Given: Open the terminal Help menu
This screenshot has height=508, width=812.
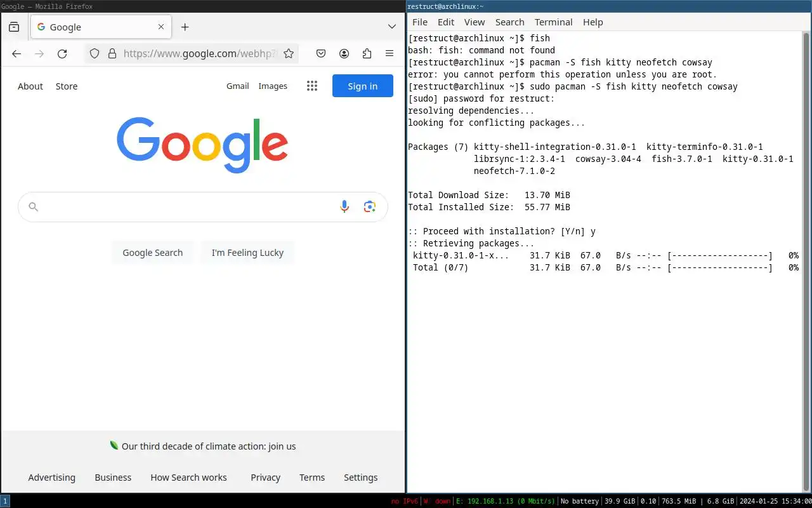Looking at the screenshot, I should point(593,22).
